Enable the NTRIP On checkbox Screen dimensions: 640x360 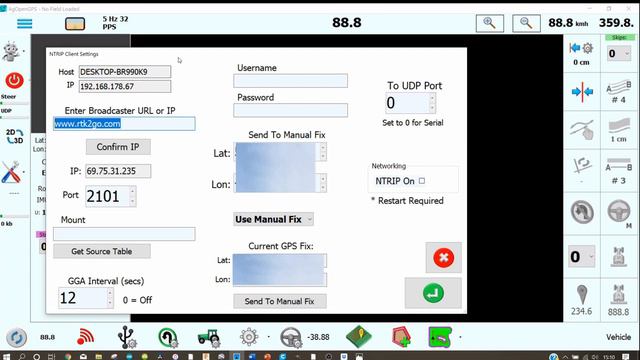tap(422, 181)
